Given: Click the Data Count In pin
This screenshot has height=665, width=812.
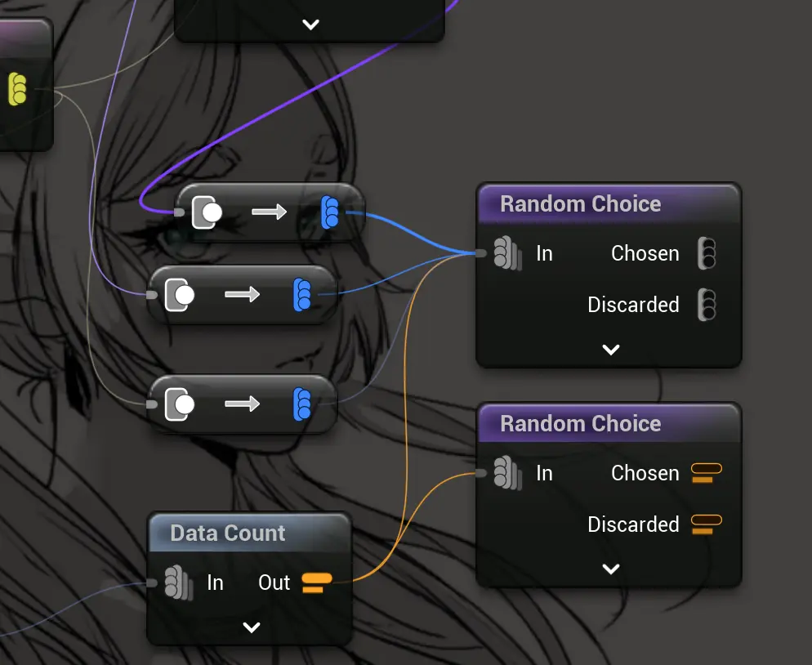Looking at the screenshot, I should click(x=175, y=582).
